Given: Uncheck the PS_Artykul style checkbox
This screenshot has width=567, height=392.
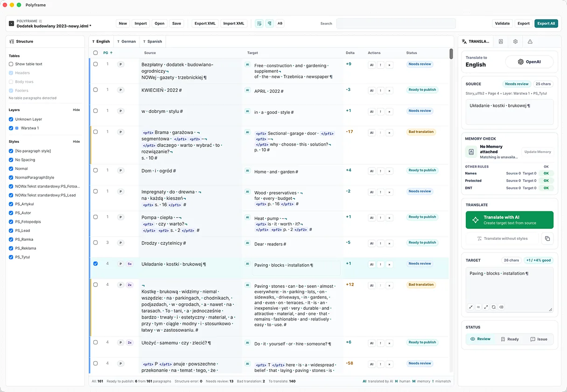Looking at the screenshot, I should pyautogui.click(x=11, y=204).
